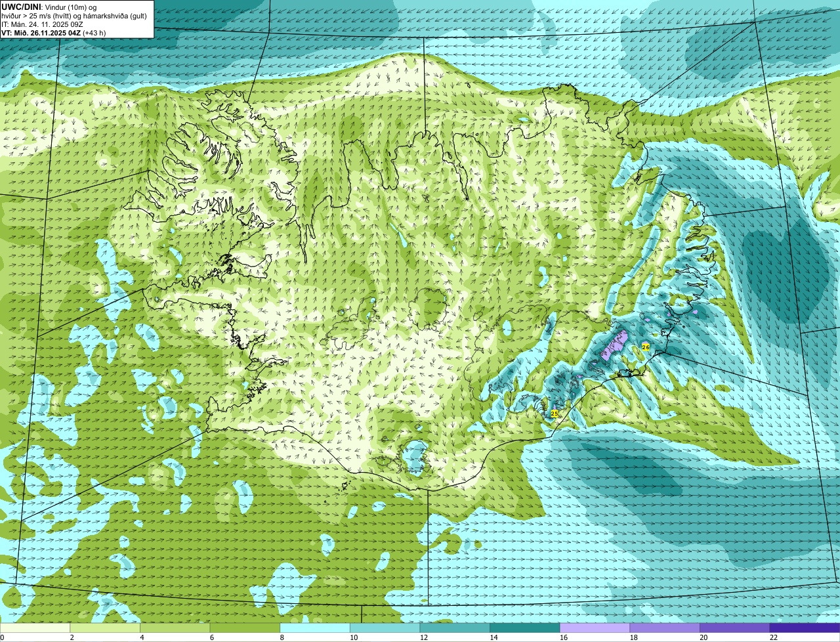Select the darkest legend swatch above 22 m/s

point(805,628)
